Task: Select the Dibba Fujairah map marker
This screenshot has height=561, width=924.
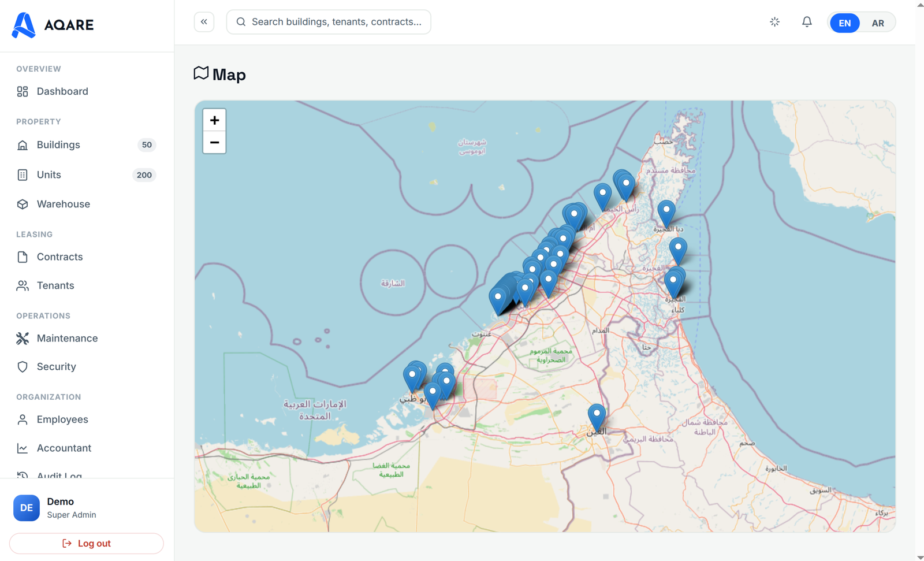Action: click(666, 213)
